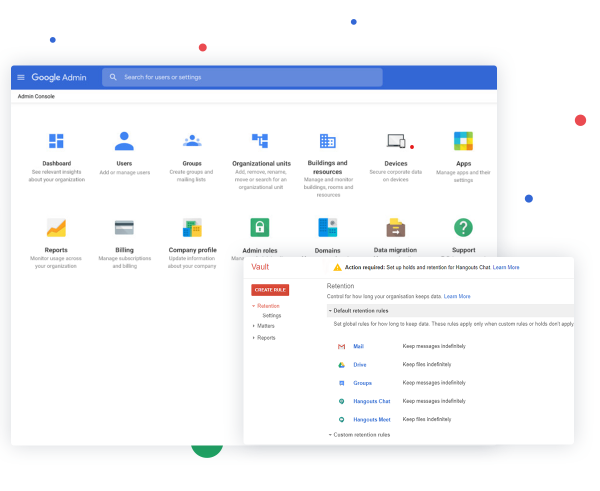
Task: Open the Users icon
Action: click(x=124, y=141)
